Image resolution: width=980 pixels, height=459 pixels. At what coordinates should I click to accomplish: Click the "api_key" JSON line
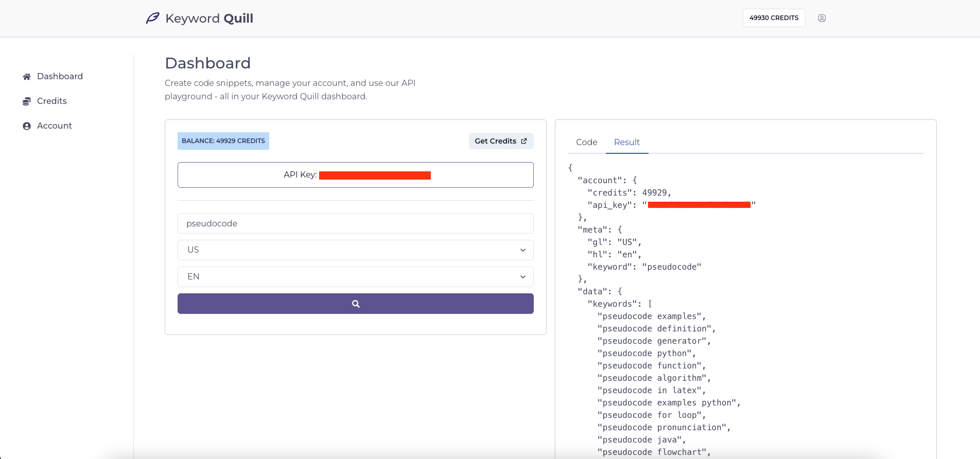pos(672,205)
